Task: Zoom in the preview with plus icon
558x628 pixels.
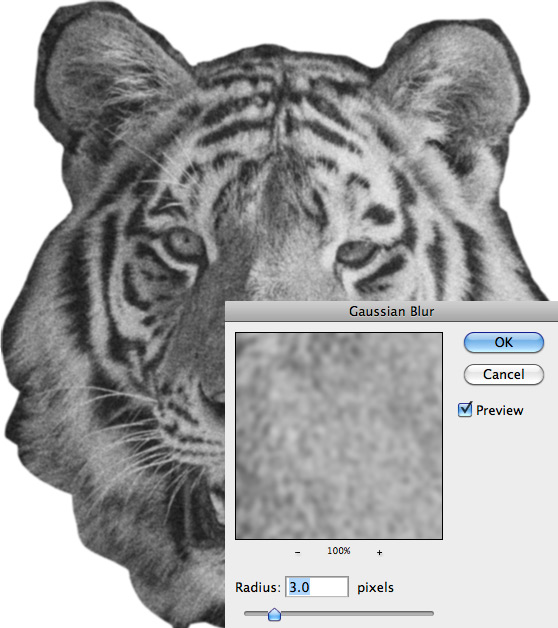Action: click(x=379, y=552)
